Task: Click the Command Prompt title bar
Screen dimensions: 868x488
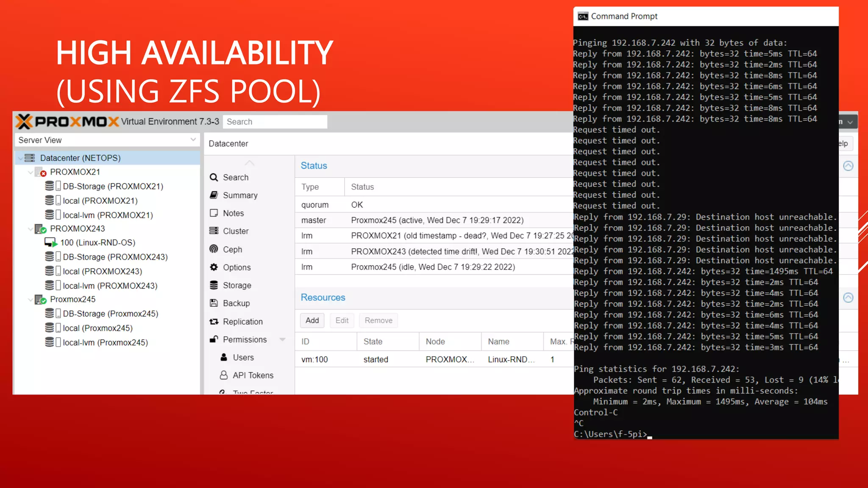Action: (706, 17)
